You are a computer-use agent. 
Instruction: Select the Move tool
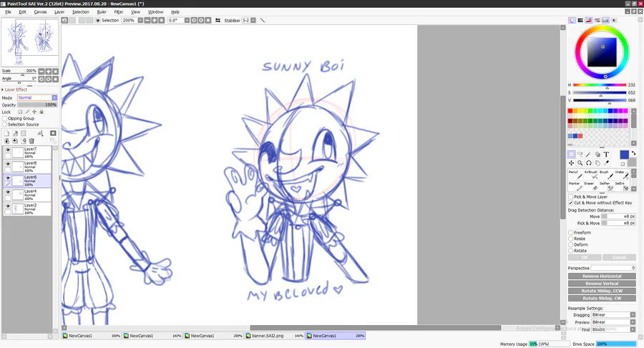(x=571, y=163)
